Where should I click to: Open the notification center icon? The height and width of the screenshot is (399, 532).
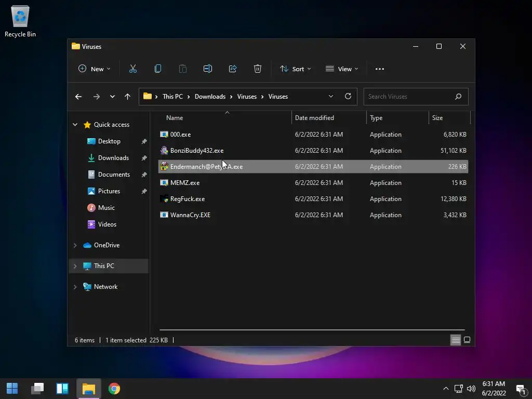[521, 389]
